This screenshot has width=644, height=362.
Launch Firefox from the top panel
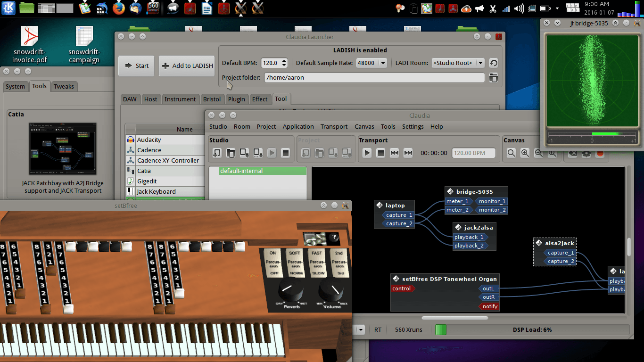point(118,8)
